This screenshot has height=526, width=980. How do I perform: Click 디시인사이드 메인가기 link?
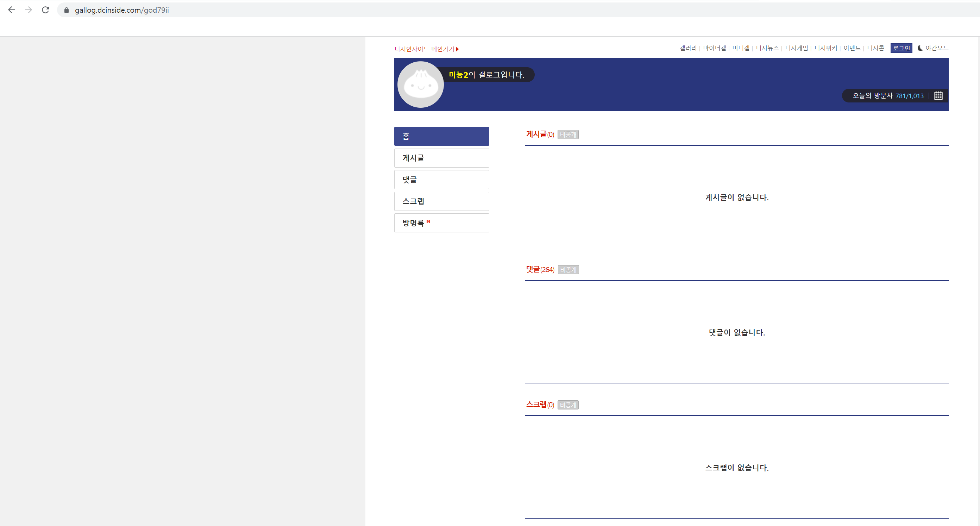426,49
